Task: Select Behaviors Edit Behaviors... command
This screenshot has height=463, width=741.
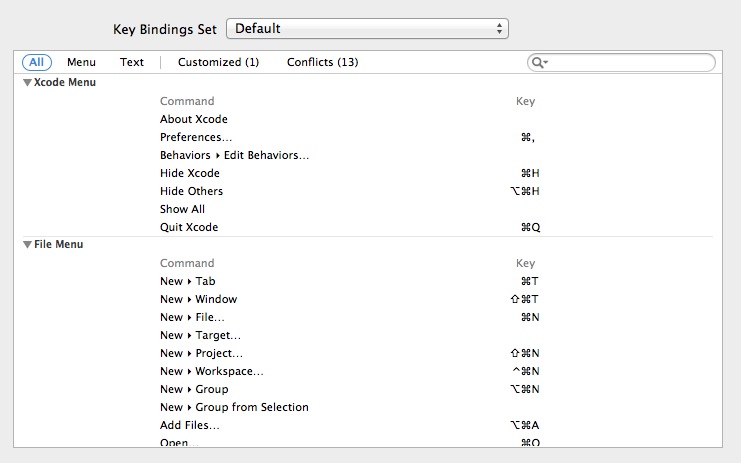Action: coord(234,155)
